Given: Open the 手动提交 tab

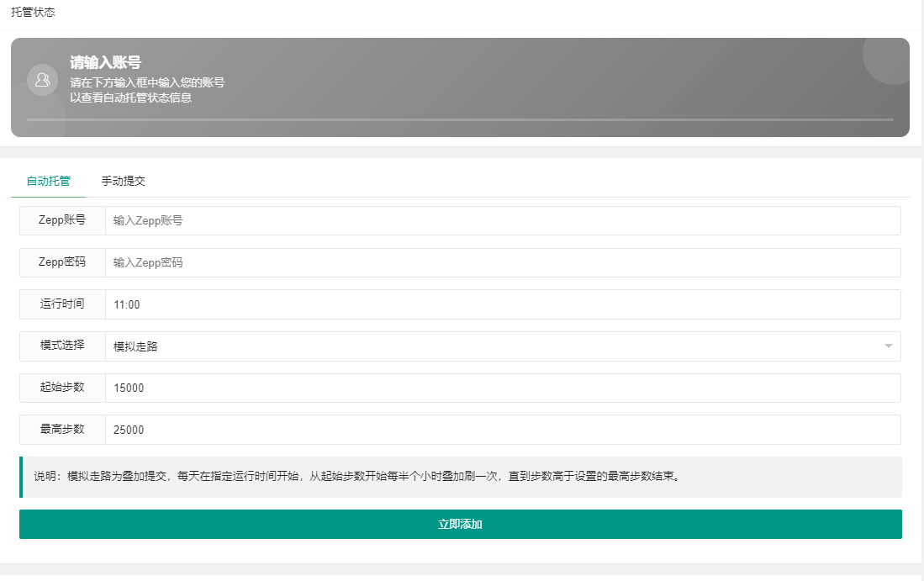Looking at the screenshot, I should pos(124,181).
